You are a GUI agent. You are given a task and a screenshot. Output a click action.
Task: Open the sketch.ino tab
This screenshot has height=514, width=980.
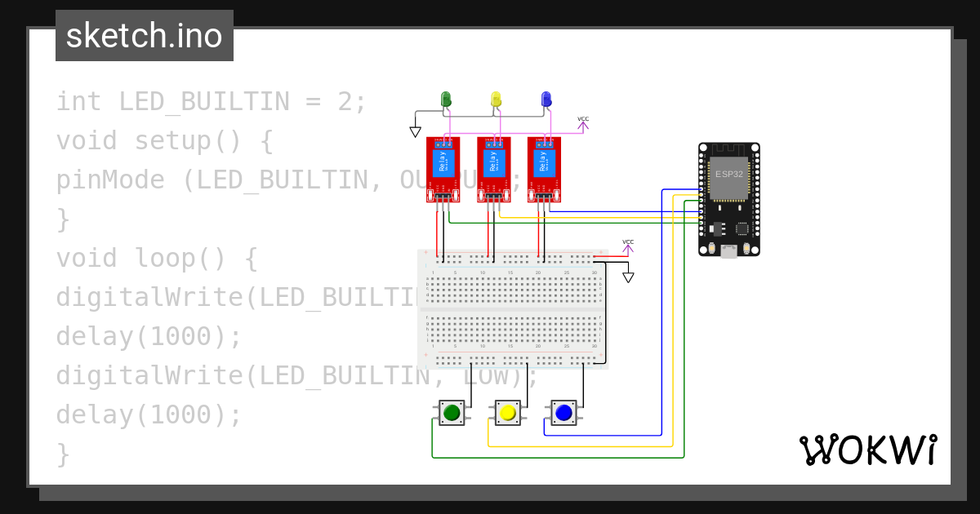tap(145, 36)
